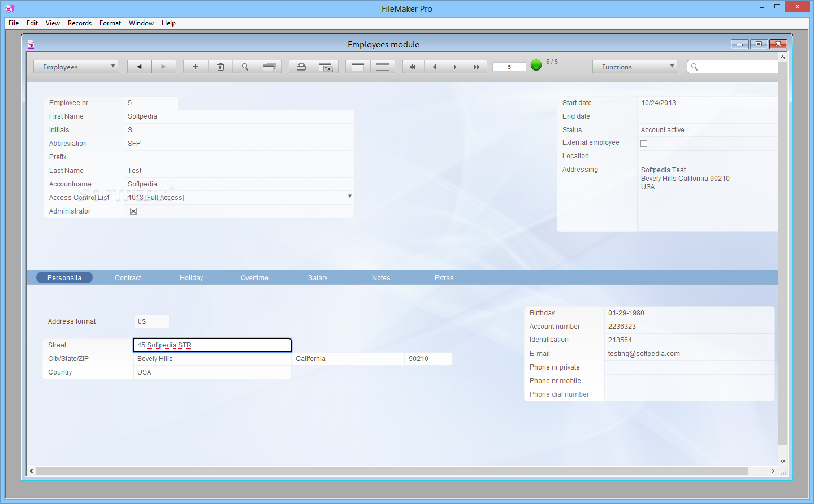This screenshot has height=504, width=814.
Task: Go to next record icon
Action: [456, 67]
